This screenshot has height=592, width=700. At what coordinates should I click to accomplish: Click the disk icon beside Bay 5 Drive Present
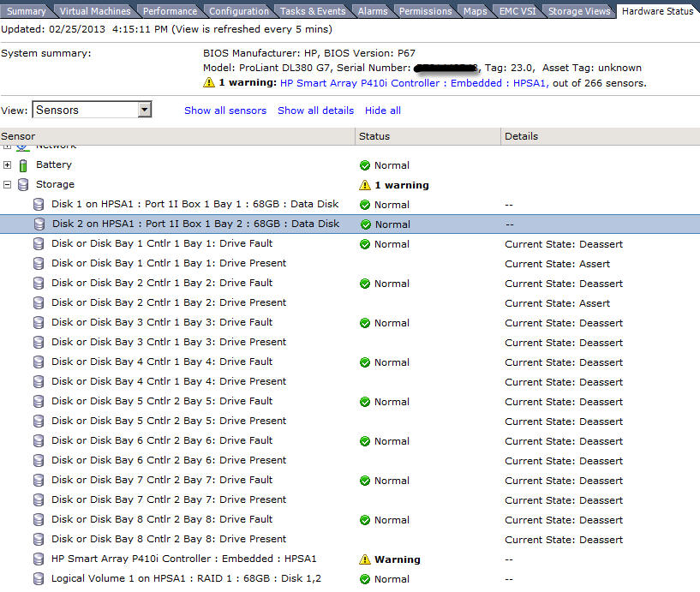coord(39,421)
